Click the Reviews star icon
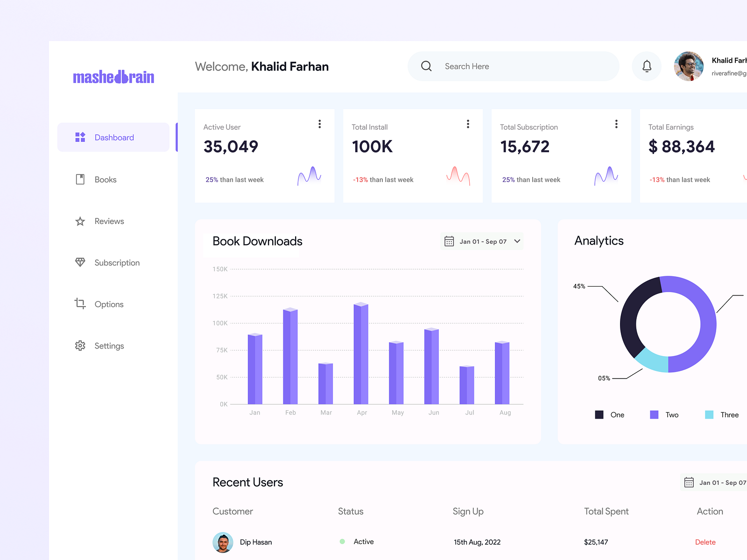 click(80, 221)
